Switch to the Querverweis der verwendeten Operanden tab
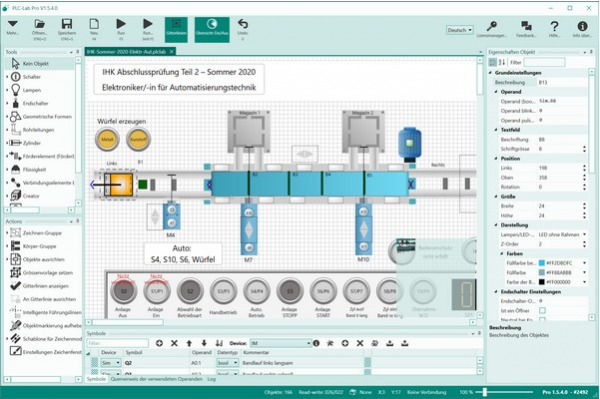The height and width of the screenshot is (399, 600). (x=157, y=379)
